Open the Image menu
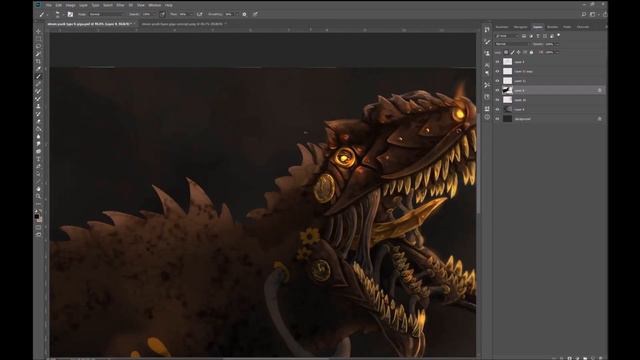 71,5
